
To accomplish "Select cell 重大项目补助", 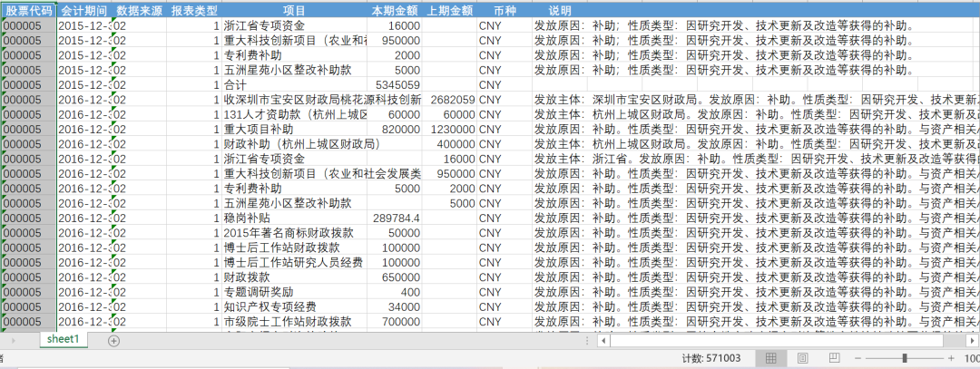I will [x=294, y=130].
